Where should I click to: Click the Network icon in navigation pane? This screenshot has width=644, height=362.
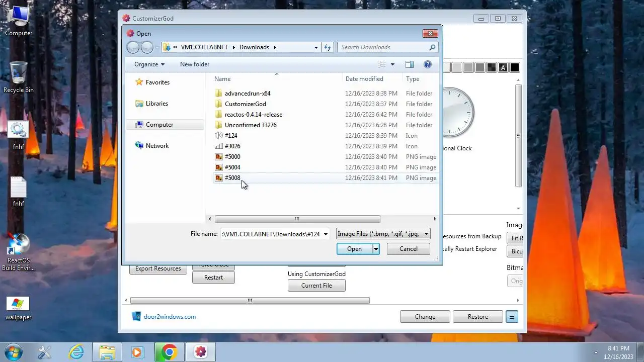(139, 145)
